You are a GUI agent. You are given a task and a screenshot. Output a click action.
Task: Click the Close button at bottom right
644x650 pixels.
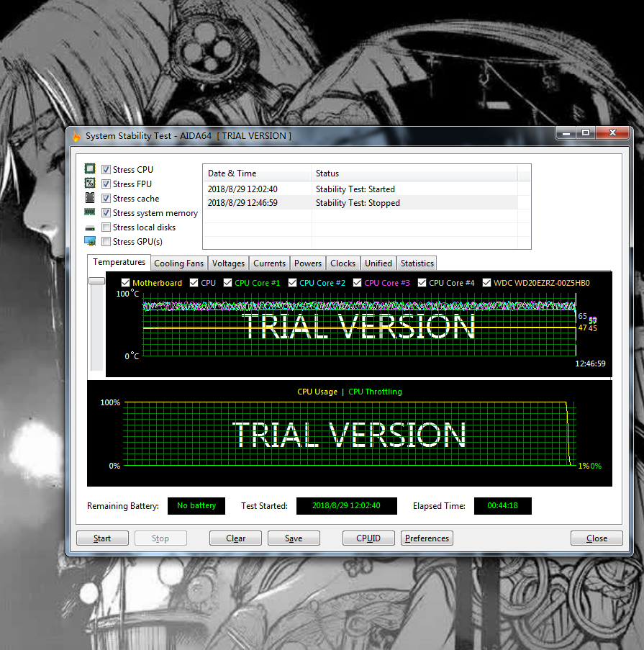(597, 538)
